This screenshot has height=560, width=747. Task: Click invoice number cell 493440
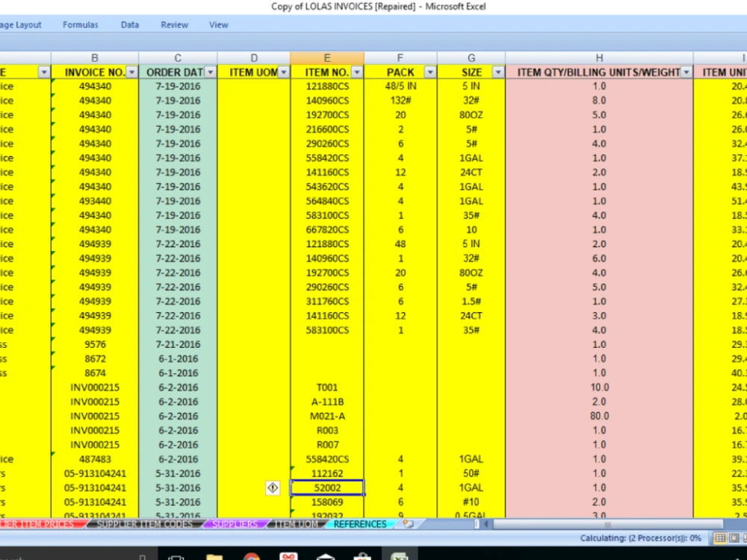point(95,201)
